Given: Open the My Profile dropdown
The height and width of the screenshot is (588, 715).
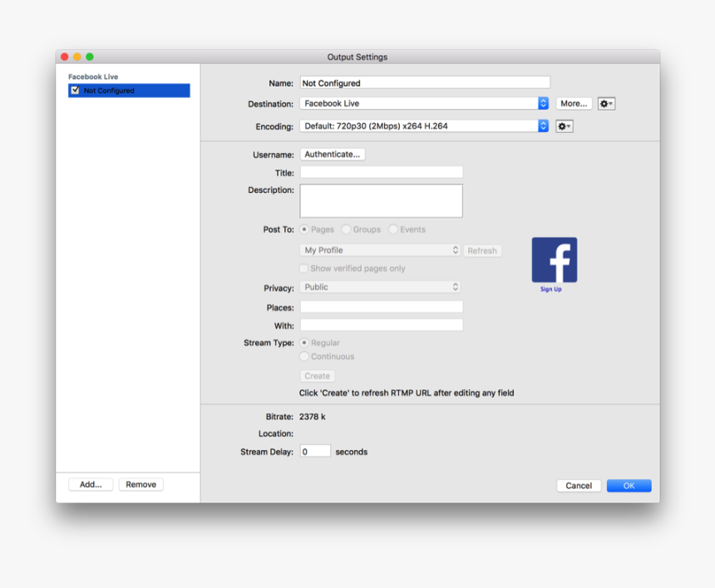Looking at the screenshot, I should [x=380, y=250].
